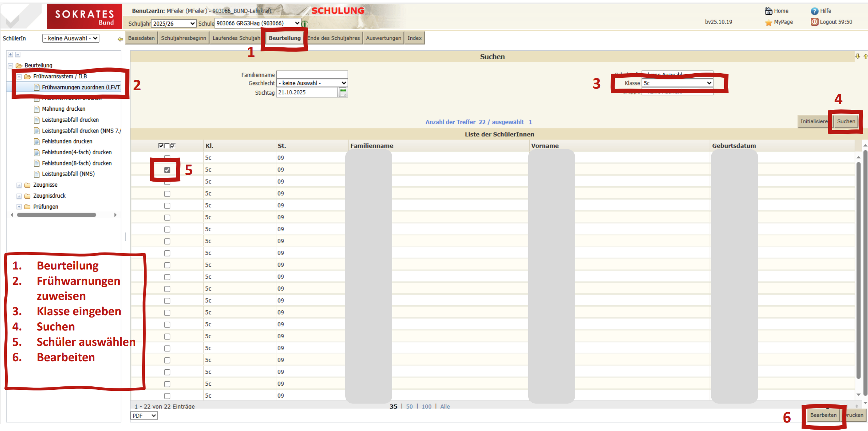Click document icon of Fehlstunden drucken

37,141
